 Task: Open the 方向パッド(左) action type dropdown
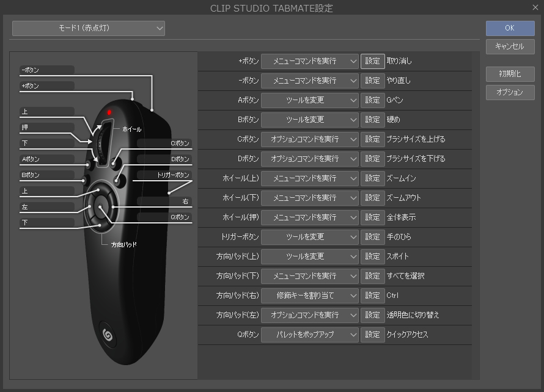tap(309, 315)
